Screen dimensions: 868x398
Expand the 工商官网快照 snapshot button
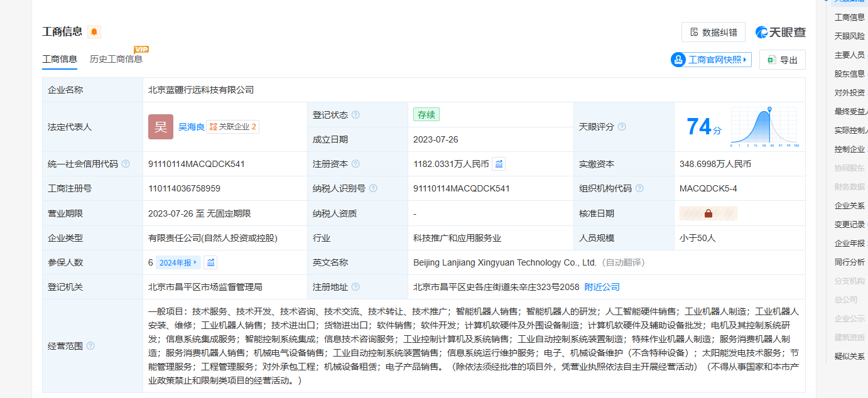pos(711,60)
